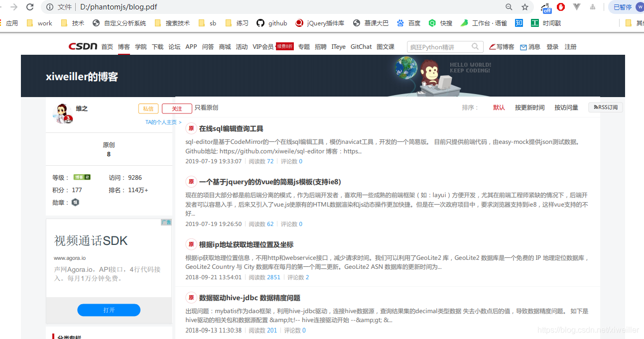This screenshot has width=644, height=339.
Task: Click the 打开 button on the ad
Action: pos(109,310)
